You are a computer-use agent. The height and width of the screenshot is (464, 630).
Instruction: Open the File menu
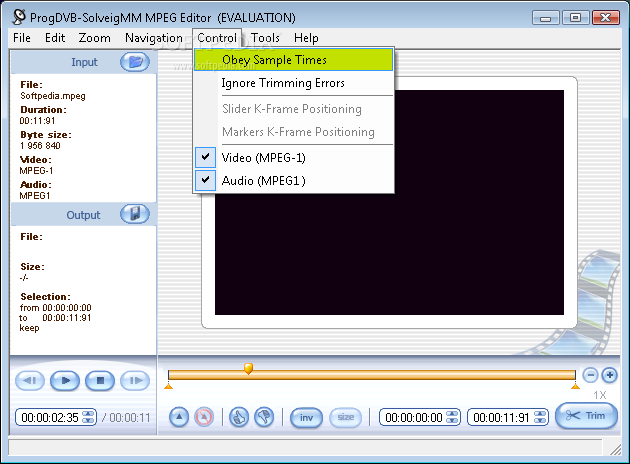22,38
